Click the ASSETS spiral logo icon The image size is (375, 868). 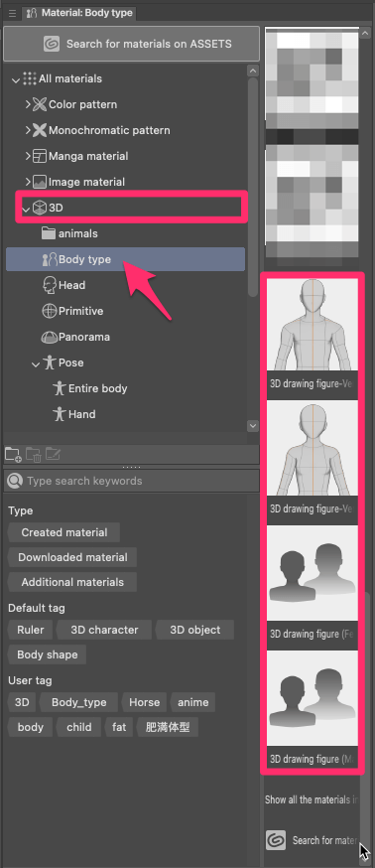(x=52, y=44)
